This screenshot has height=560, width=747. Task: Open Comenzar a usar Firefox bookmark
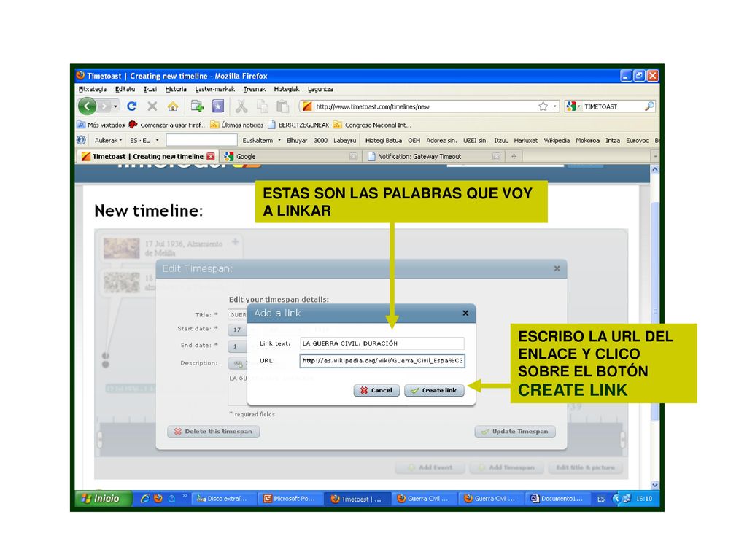(167, 125)
